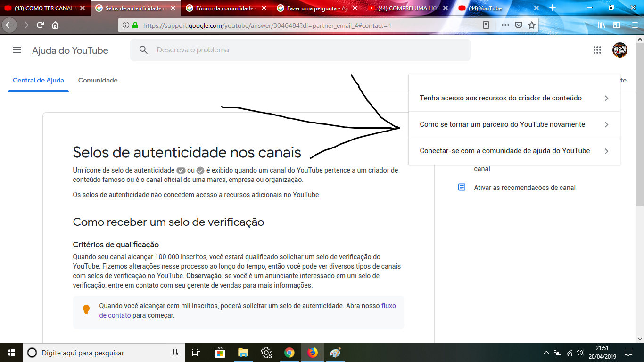Switch to Central de Ajuda tab
The height and width of the screenshot is (362, 644).
click(38, 80)
